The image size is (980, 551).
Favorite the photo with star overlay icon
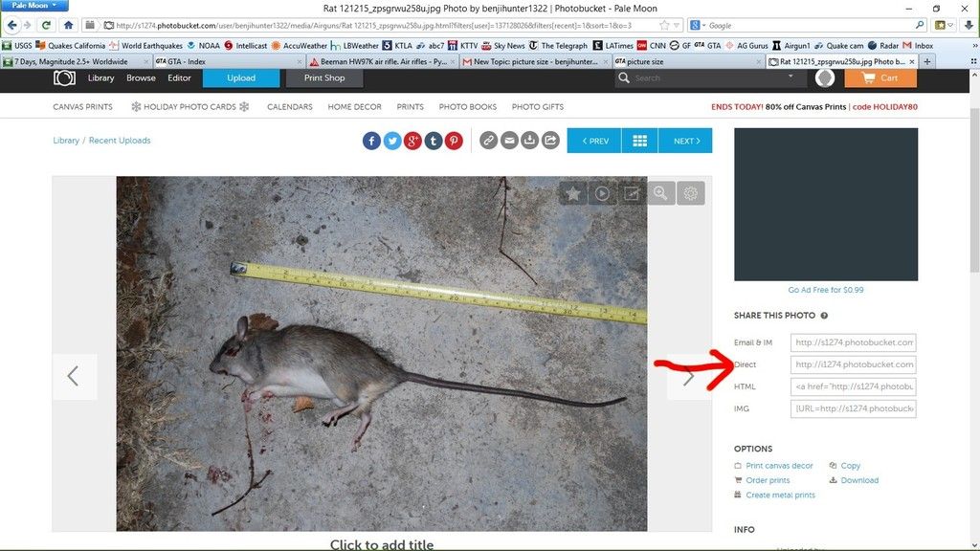tap(572, 193)
